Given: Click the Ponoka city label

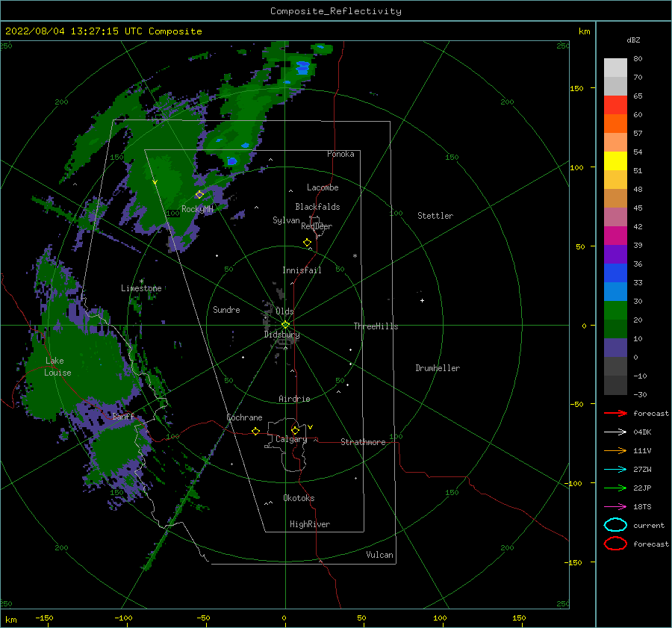Looking at the screenshot, I should [340, 154].
